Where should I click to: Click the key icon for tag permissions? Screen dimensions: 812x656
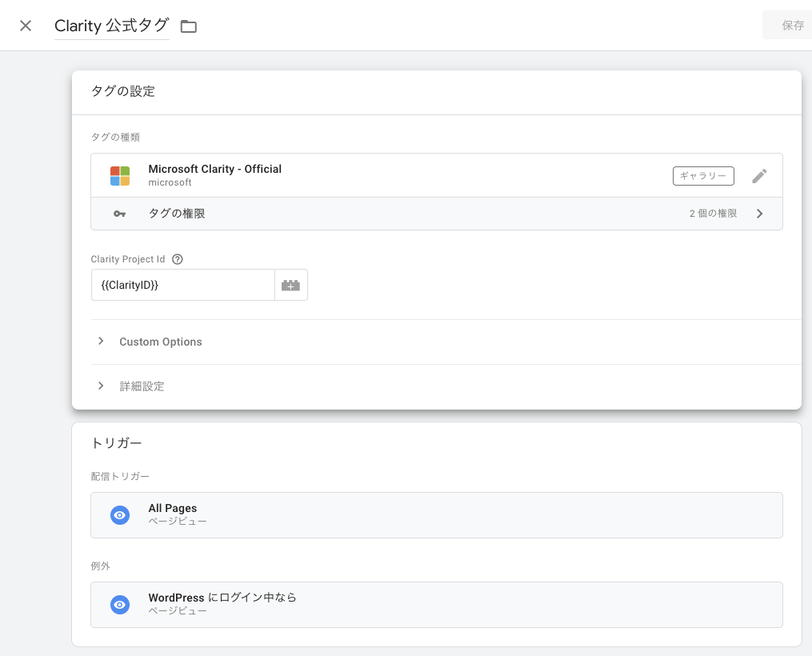tap(120, 214)
